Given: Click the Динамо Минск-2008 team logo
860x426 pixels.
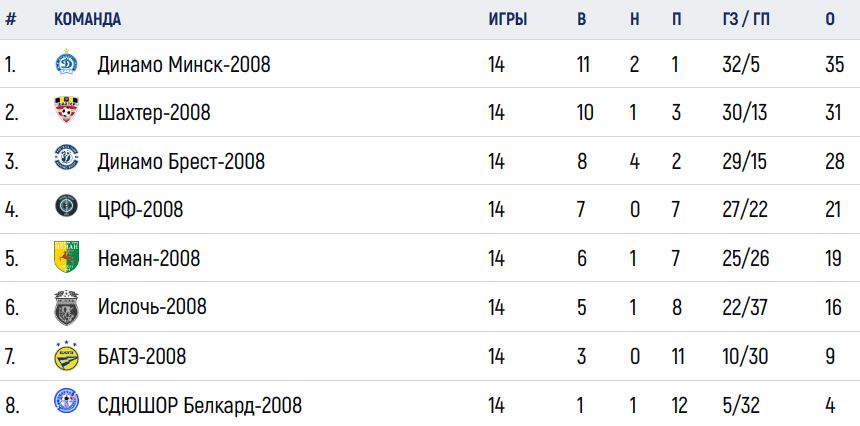Looking at the screenshot, I should pos(66,62).
